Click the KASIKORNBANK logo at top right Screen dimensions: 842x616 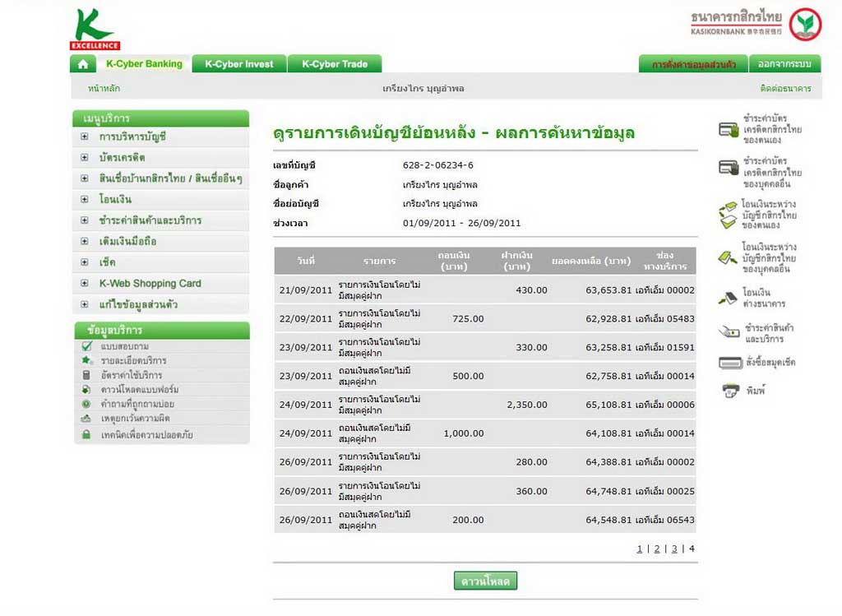pyautogui.click(x=804, y=25)
